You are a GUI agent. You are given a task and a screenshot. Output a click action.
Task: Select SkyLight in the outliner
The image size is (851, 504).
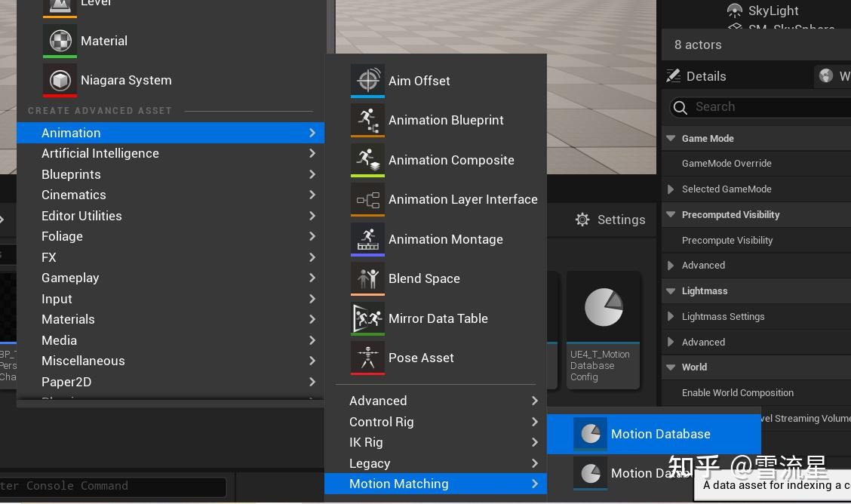[773, 11]
